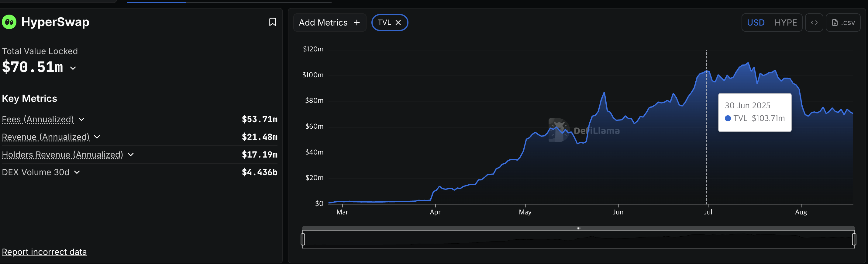The height and width of the screenshot is (264, 868).
Task: Switch chart denomination to HYPE
Action: click(x=786, y=23)
